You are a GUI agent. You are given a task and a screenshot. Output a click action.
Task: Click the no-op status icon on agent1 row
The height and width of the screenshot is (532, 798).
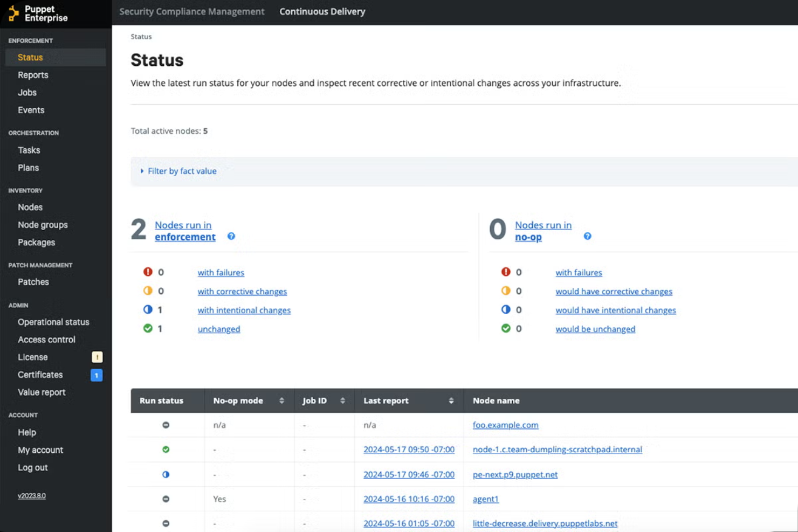[x=166, y=499]
